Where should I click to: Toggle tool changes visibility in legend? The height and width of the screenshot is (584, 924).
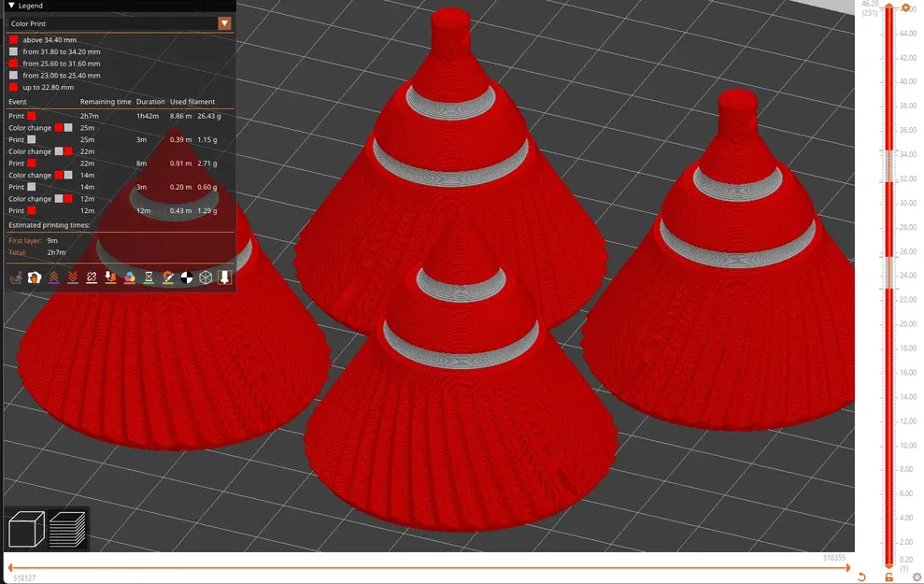pyautogui.click(x=110, y=277)
